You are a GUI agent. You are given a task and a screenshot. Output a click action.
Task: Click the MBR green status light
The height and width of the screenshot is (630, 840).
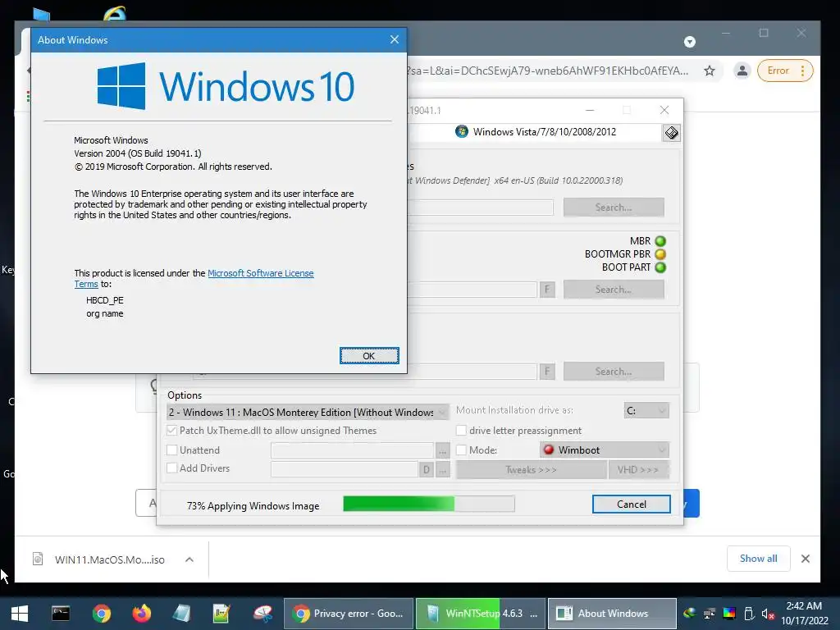point(660,241)
